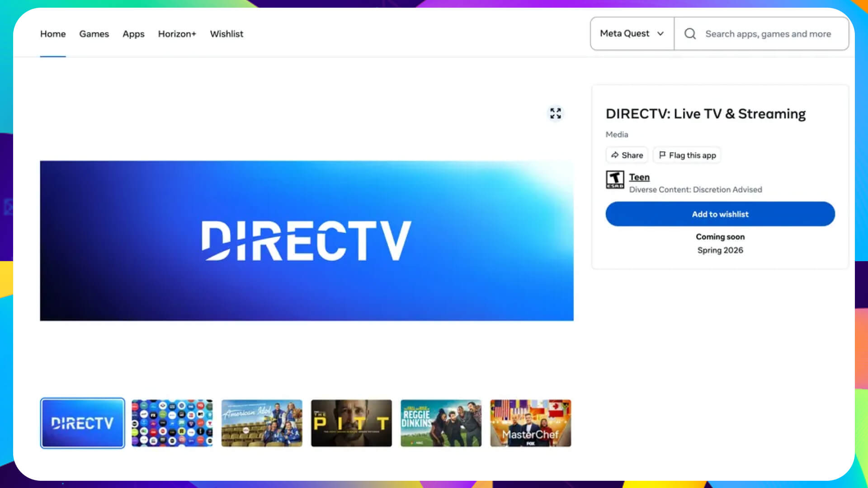The height and width of the screenshot is (488, 868).
Task: Click the ESRB Teen rating badge
Action: (615, 180)
